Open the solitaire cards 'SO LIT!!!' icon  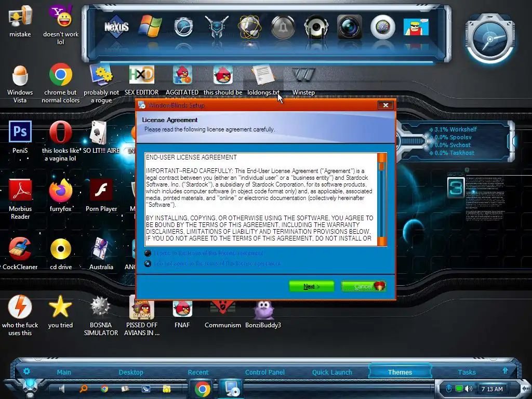coord(101,137)
